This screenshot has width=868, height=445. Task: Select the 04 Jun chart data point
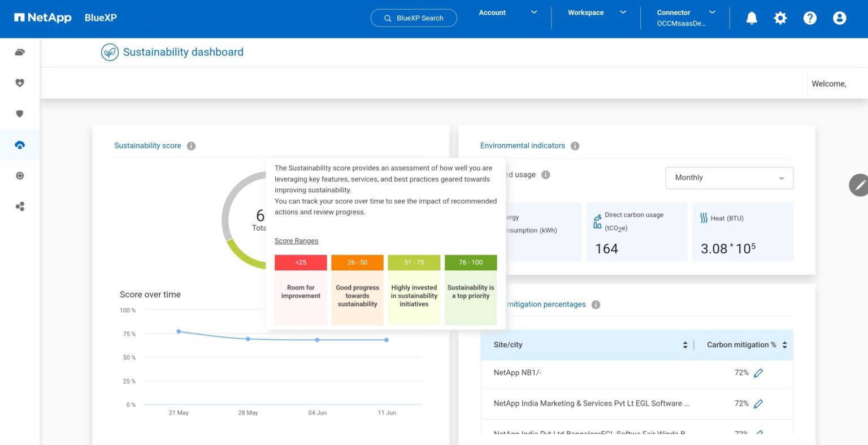(x=317, y=340)
